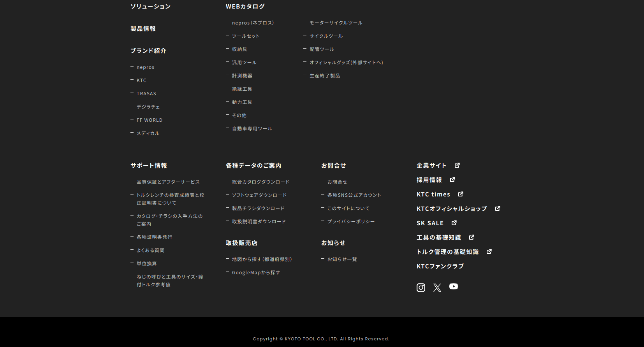644x347 pixels.
Task: Click the プライバシーポリシー link
Action: [x=351, y=222]
